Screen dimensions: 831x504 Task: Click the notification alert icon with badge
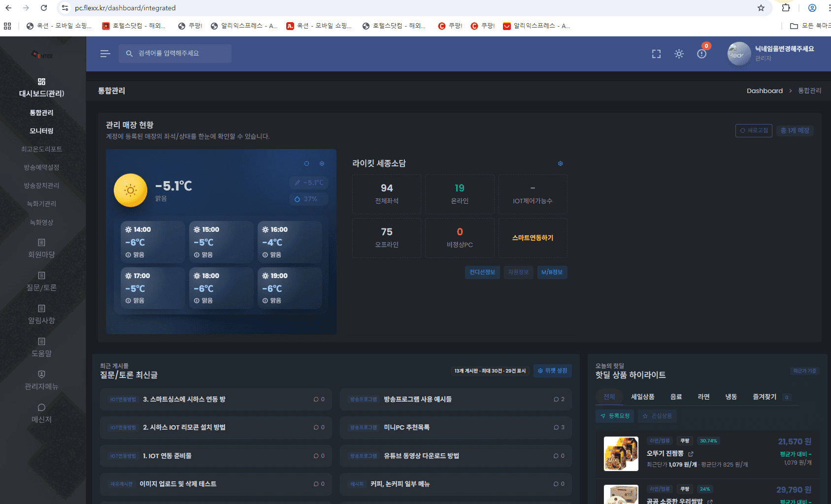point(702,54)
